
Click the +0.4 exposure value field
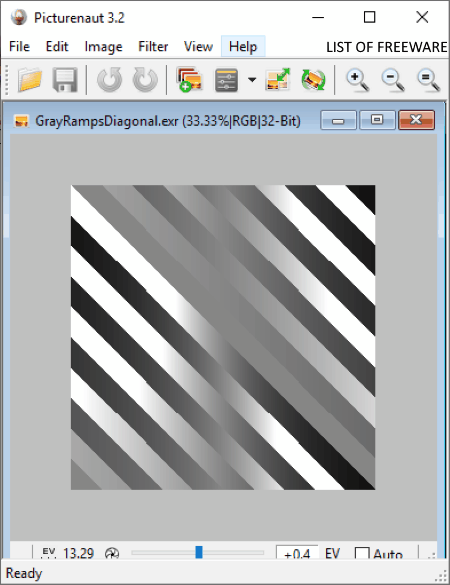coord(297,553)
